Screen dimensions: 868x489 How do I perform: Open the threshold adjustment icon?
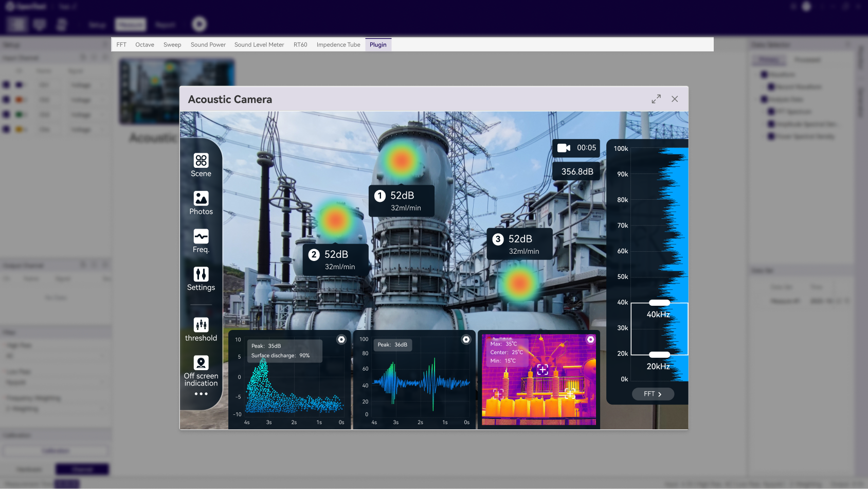(x=201, y=325)
